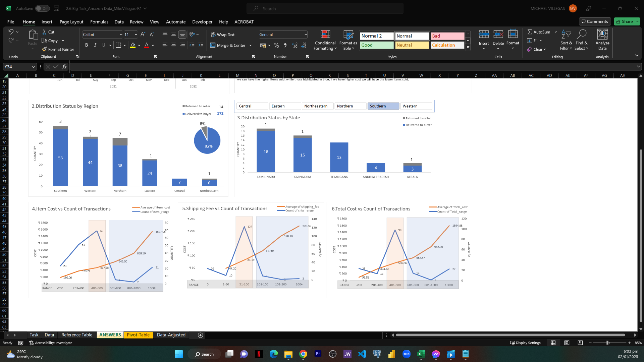The width and height of the screenshot is (644, 362).
Task: Click the Comments button
Action: (x=595, y=21)
